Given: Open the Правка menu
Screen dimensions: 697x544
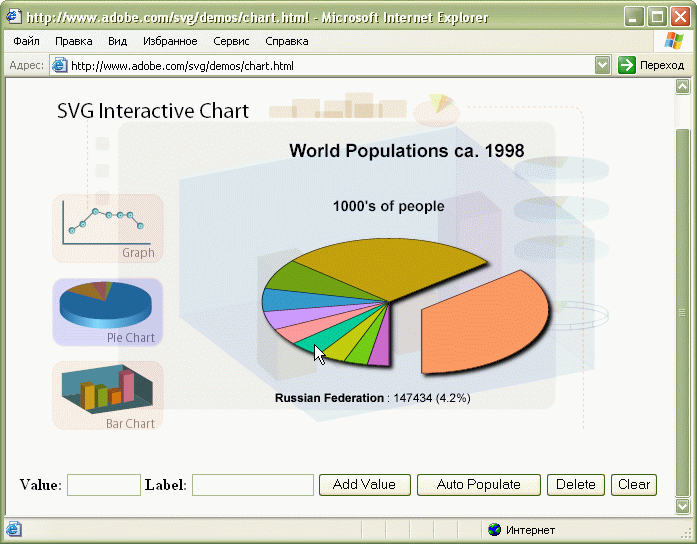Looking at the screenshot, I should click(x=74, y=41).
